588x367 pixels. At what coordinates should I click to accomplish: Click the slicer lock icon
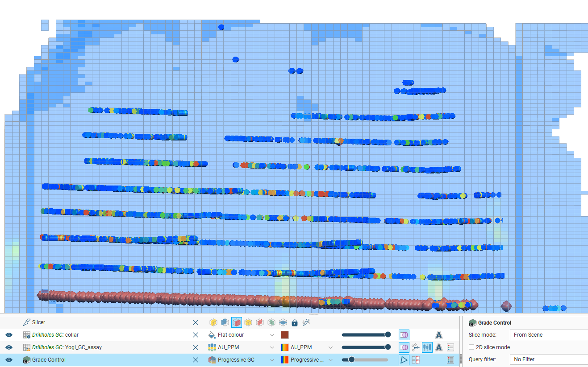pyautogui.click(x=294, y=322)
